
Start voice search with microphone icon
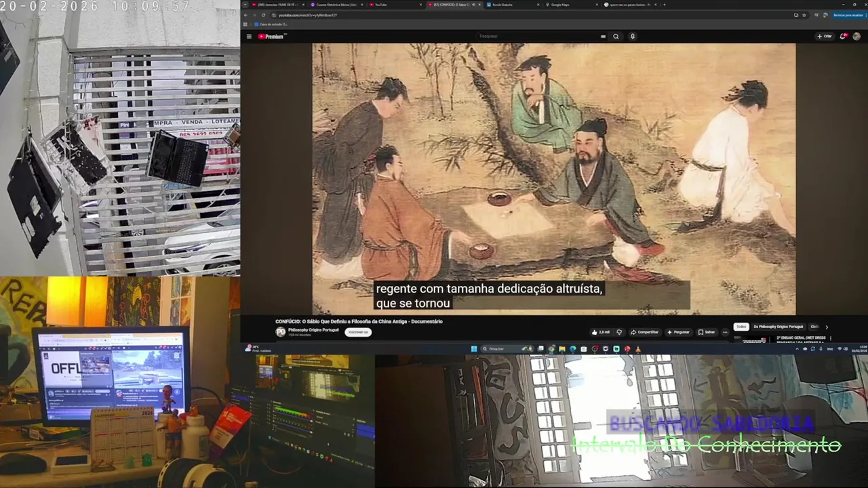[632, 37]
